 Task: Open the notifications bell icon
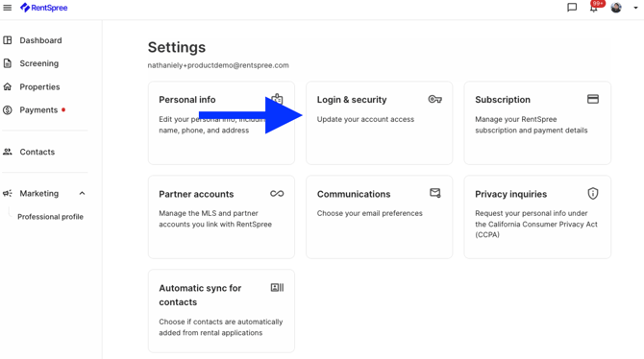(x=593, y=8)
